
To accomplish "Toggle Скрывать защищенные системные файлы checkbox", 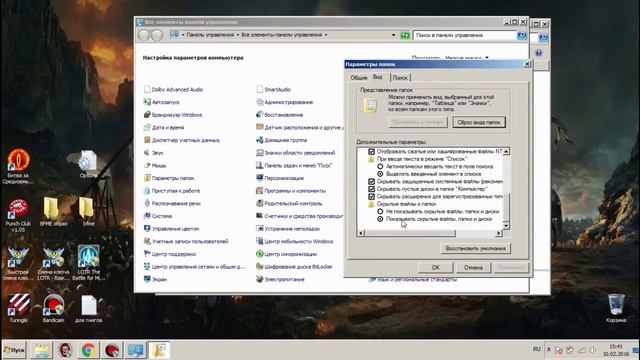I will (x=371, y=181).
